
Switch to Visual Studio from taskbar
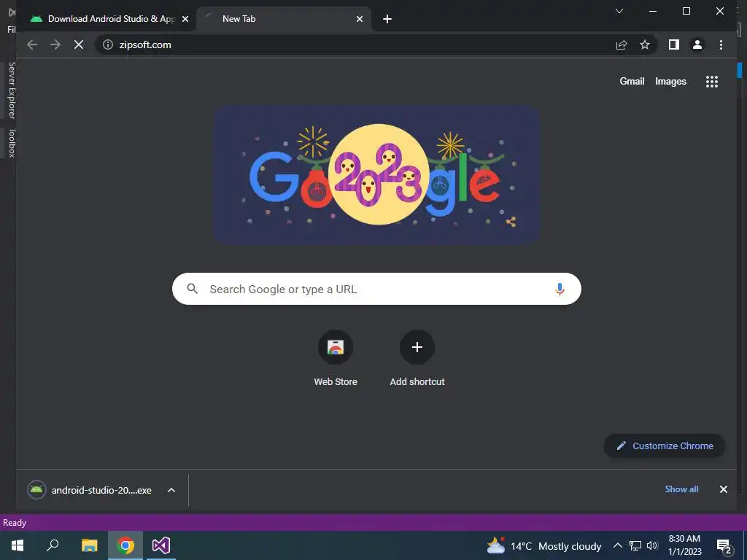[x=161, y=545]
